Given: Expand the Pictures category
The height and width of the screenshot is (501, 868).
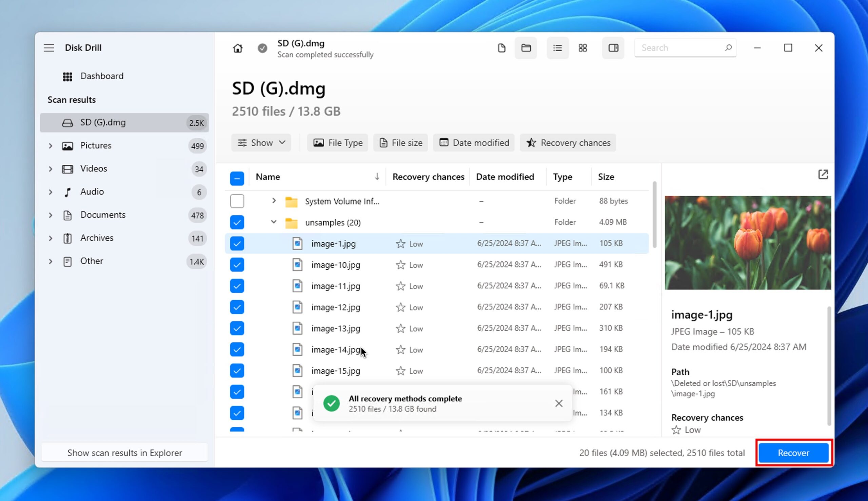Looking at the screenshot, I should [x=51, y=145].
